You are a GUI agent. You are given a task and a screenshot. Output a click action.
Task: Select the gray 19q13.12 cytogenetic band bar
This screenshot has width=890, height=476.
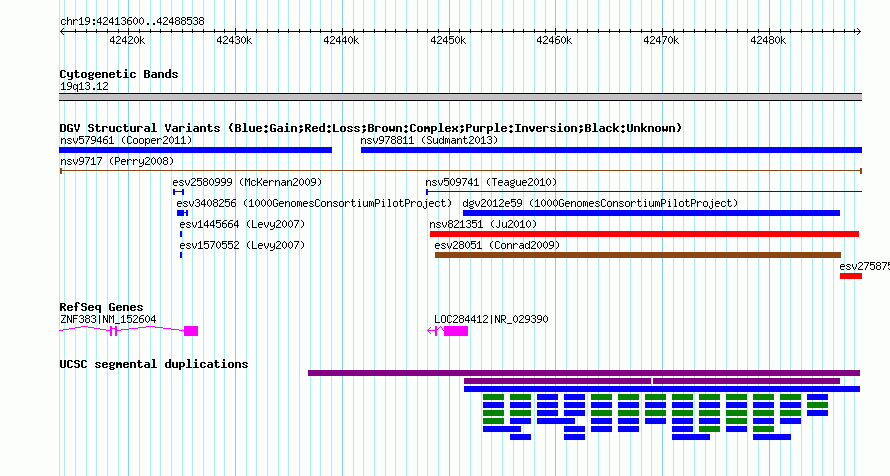[x=460, y=97]
